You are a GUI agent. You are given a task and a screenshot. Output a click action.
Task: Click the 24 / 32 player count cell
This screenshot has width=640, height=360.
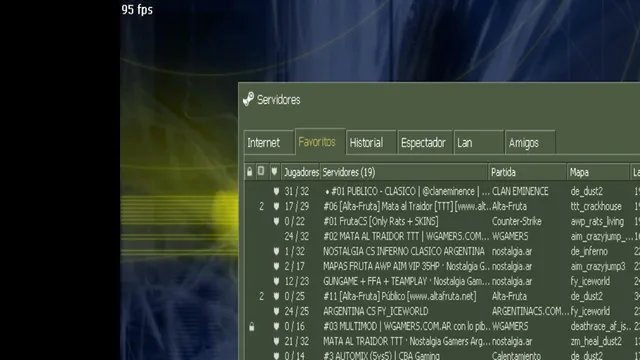pos(297,236)
